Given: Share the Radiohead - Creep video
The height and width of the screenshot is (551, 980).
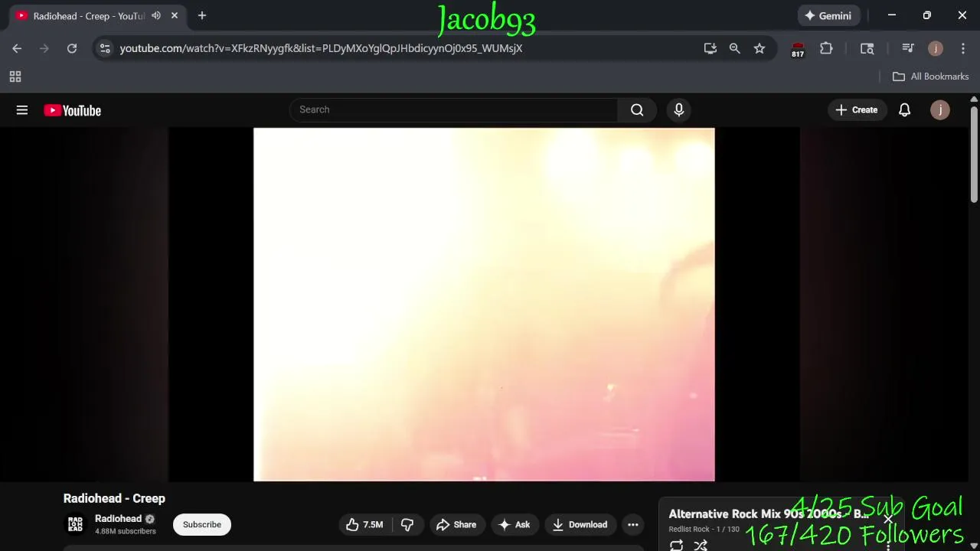Looking at the screenshot, I should tap(456, 524).
